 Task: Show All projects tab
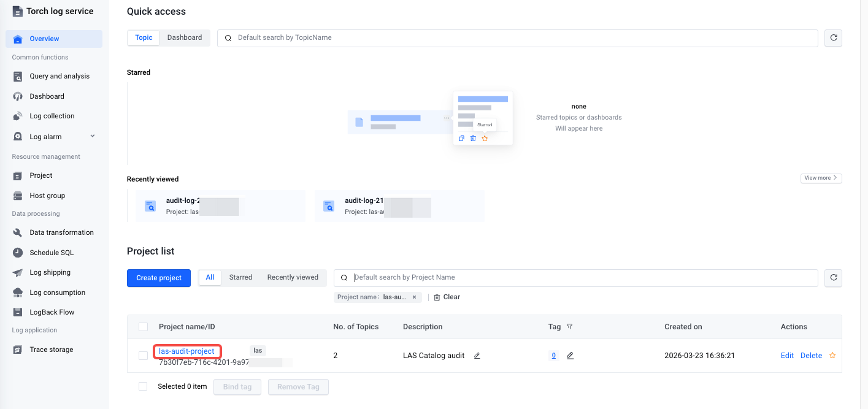pyautogui.click(x=210, y=278)
